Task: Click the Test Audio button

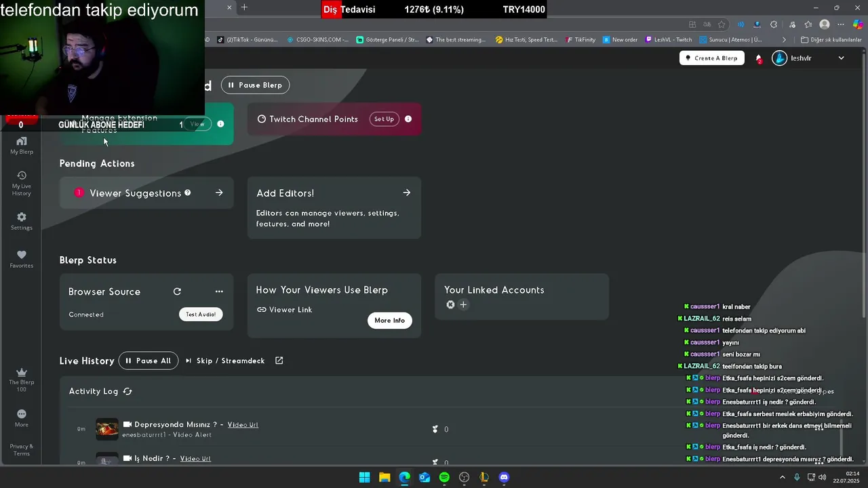Action: click(201, 314)
